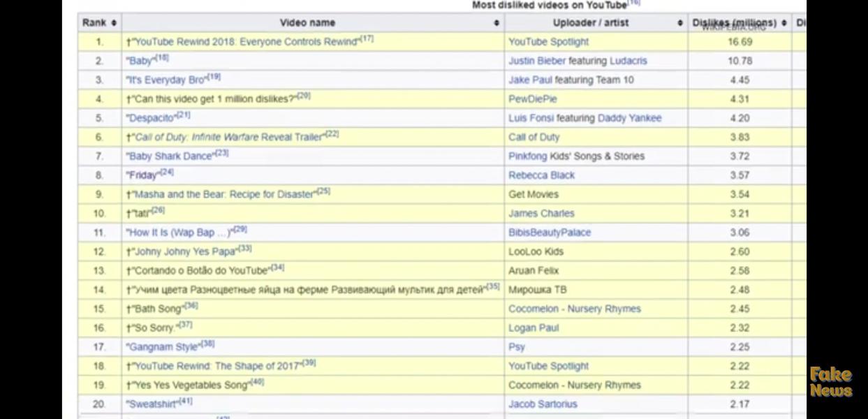Viewport: 868px width, 419px height.
Task: Open the YouTube Spotlight link in row 1
Action: [548, 42]
